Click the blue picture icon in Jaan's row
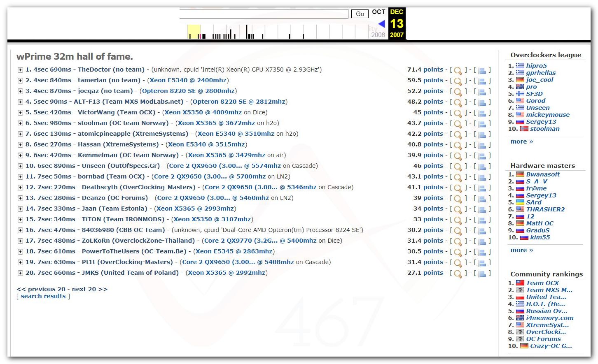Image resolution: width=598 pixels, height=364 pixels. pos(482,209)
